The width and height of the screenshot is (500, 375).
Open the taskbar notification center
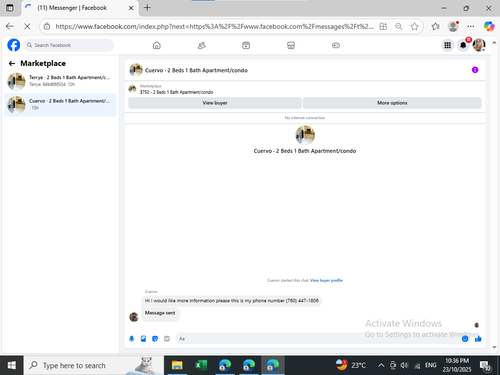[485, 366]
